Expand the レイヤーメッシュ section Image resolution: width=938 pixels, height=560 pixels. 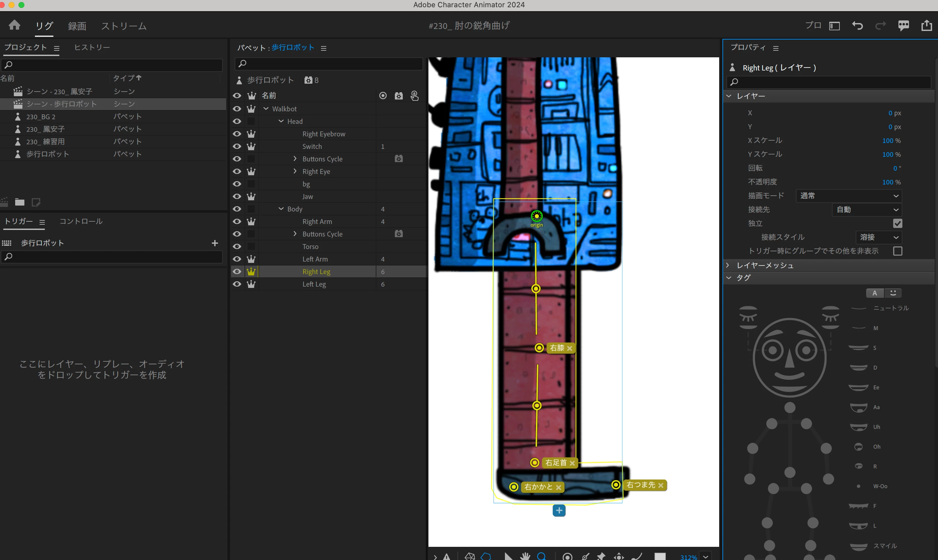[x=728, y=265]
